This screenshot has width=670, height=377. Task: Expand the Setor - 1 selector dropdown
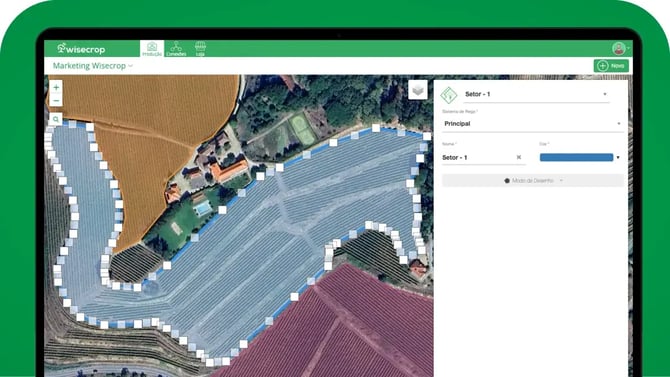[536, 94]
